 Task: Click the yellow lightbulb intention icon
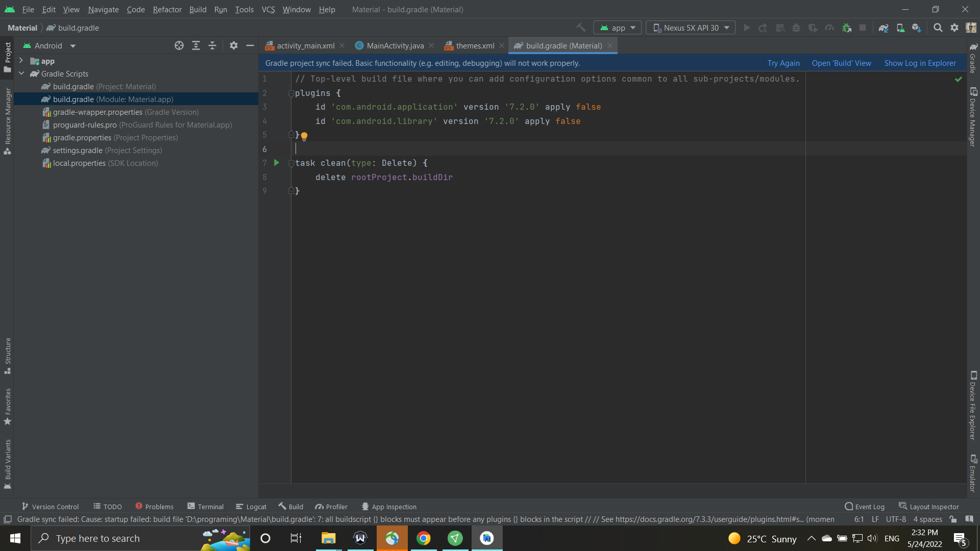click(304, 136)
